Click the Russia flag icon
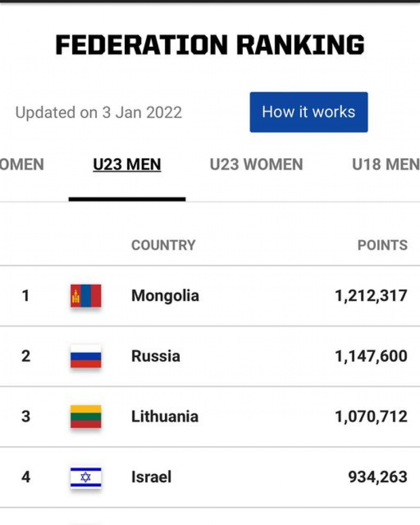 coord(86,356)
